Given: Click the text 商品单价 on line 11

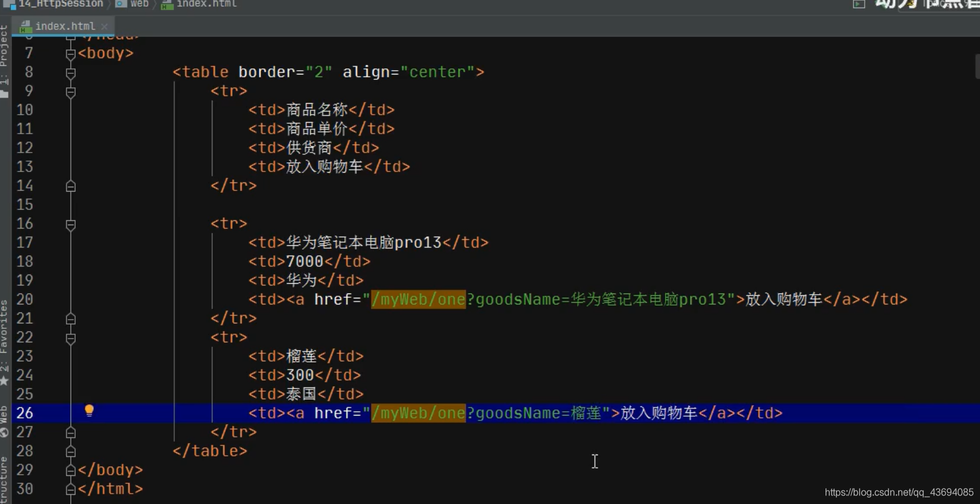Looking at the screenshot, I should pos(318,129).
